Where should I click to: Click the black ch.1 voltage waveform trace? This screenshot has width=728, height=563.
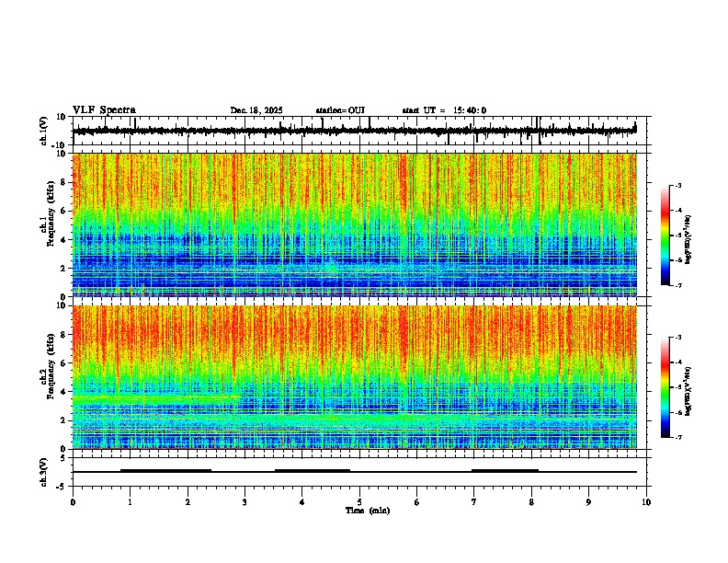click(x=355, y=131)
